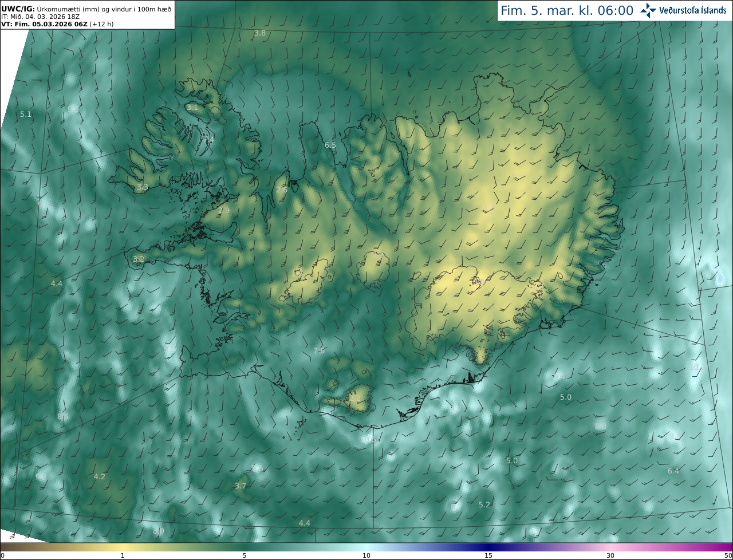
Task: Click the 6.4 value on the map
Action: [673, 471]
